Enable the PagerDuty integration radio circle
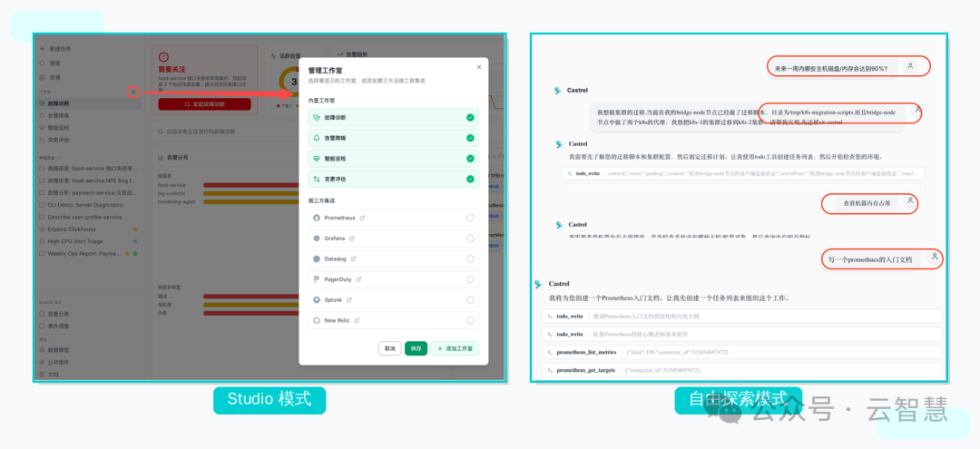The image size is (980, 449). point(470,279)
